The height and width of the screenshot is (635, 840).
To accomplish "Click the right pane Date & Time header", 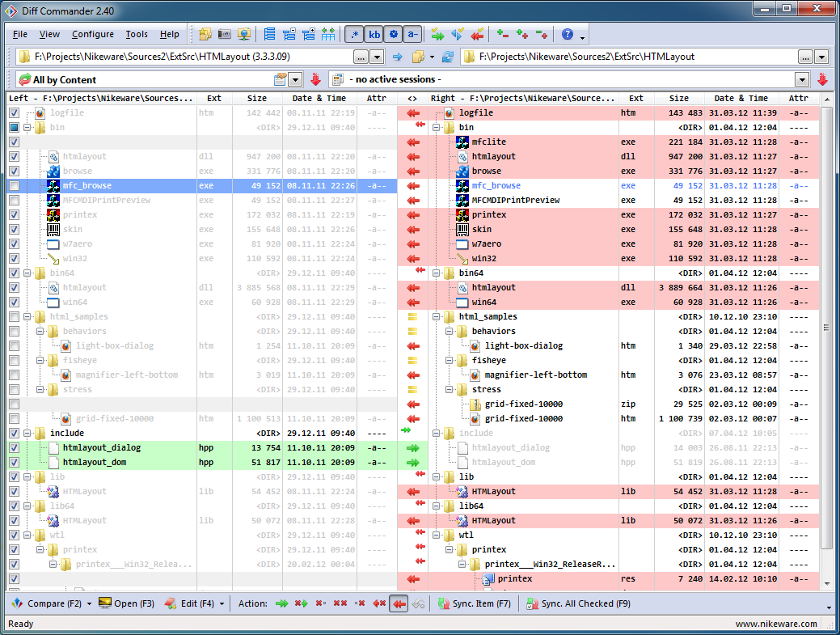I will [741, 98].
